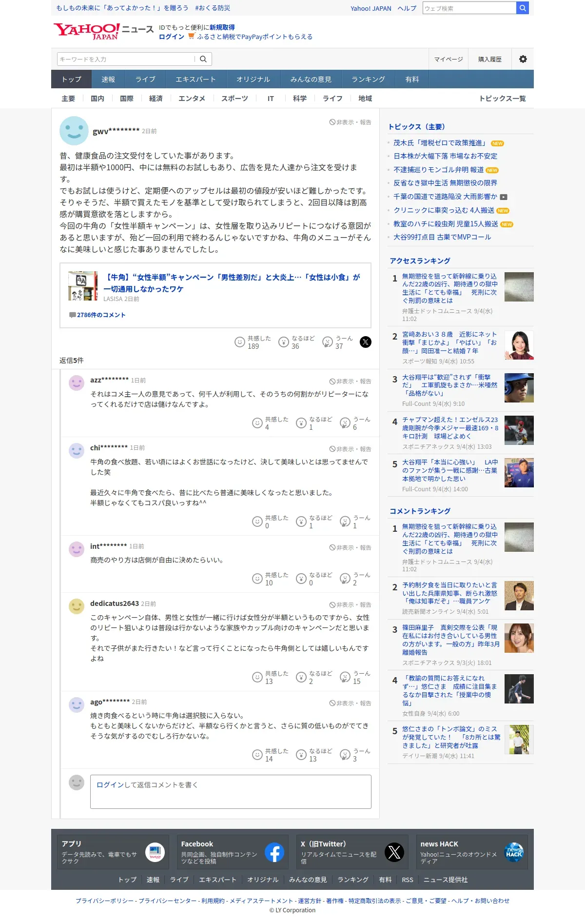Open the みんなの意見 tab
Image resolution: width=585 pixels, height=924 pixels.
point(311,79)
